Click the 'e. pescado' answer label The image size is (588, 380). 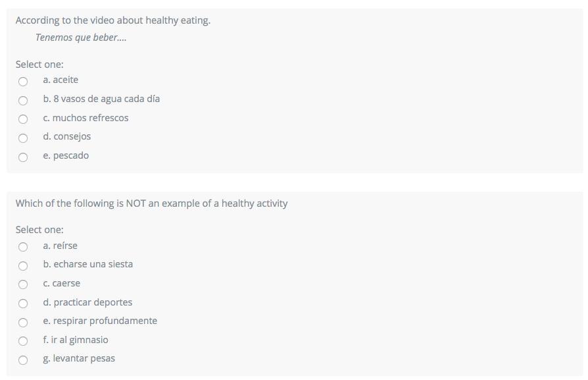pyautogui.click(x=66, y=155)
